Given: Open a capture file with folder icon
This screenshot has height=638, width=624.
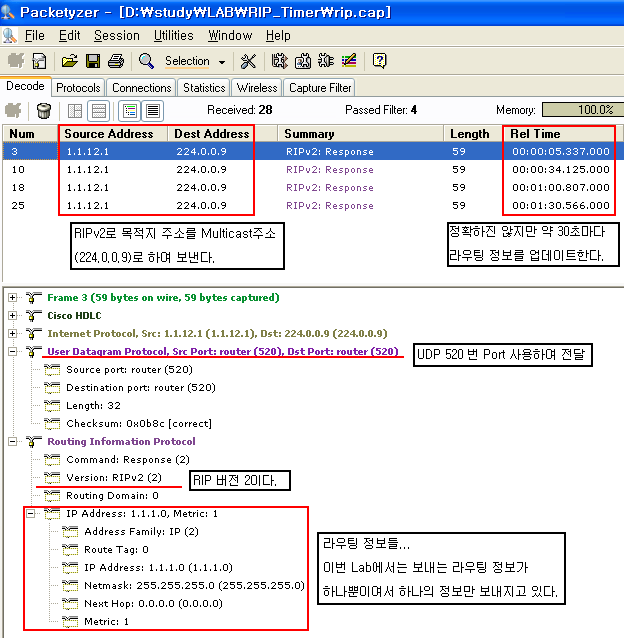Looking at the screenshot, I should pyautogui.click(x=70, y=61).
